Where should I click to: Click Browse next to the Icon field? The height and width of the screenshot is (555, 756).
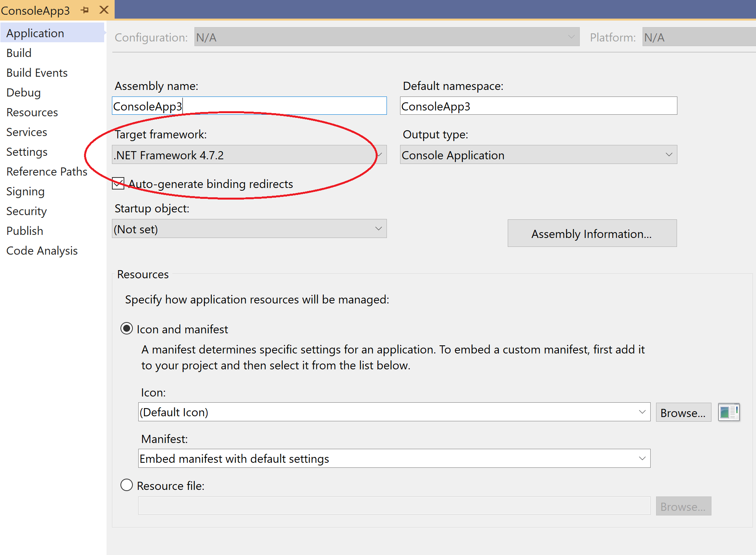pos(683,413)
